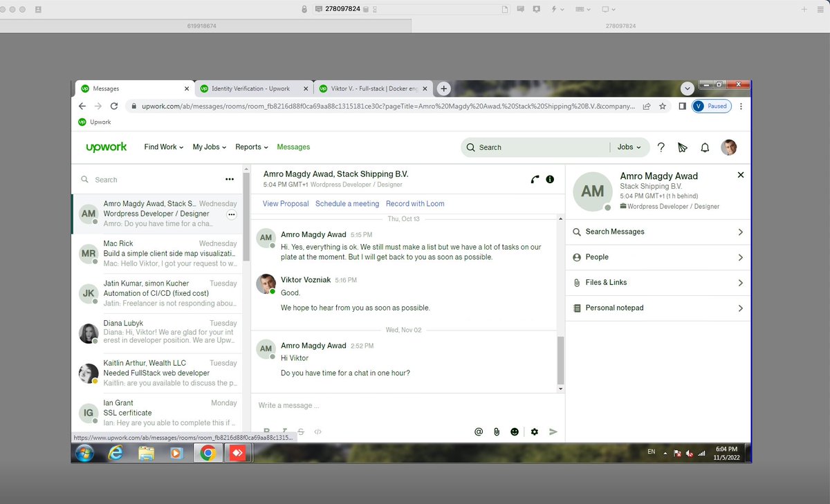Open Jobs search category dropdown
The height and width of the screenshot is (504, 830).
click(629, 147)
